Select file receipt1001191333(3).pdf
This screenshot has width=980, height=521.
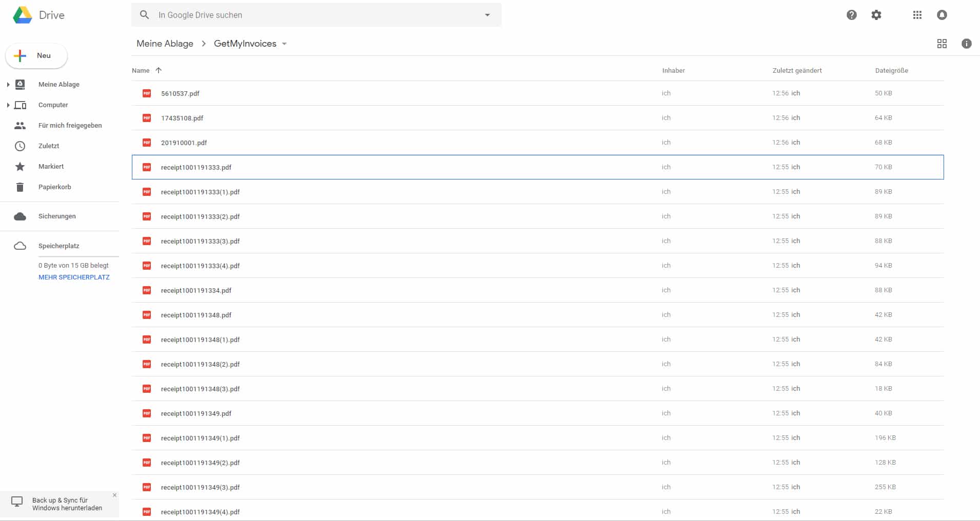point(538,241)
